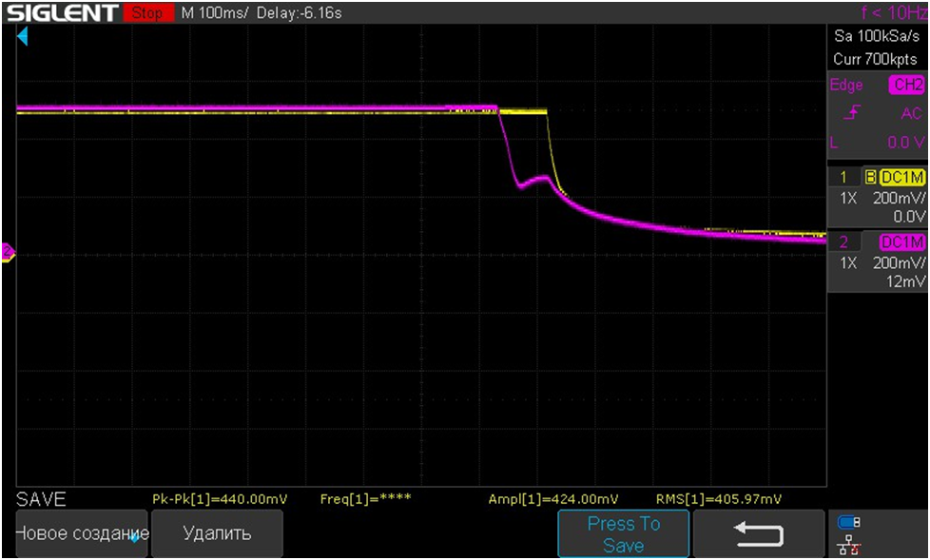The width and height of the screenshot is (930, 560).
Task: Click channel 1 200mV/ scale value
Action: click(x=900, y=198)
